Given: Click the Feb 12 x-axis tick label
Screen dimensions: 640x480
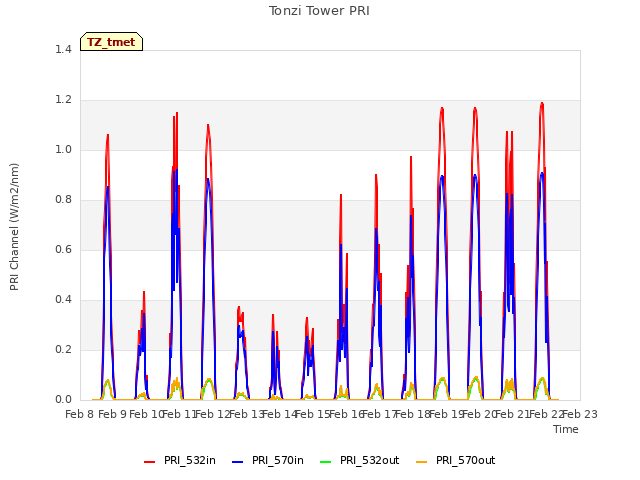Looking at the screenshot, I should pos(213,414).
